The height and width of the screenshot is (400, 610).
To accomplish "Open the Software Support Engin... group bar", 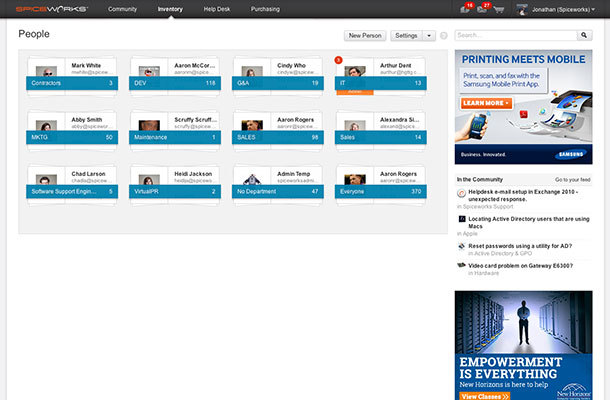I will (x=72, y=191).
